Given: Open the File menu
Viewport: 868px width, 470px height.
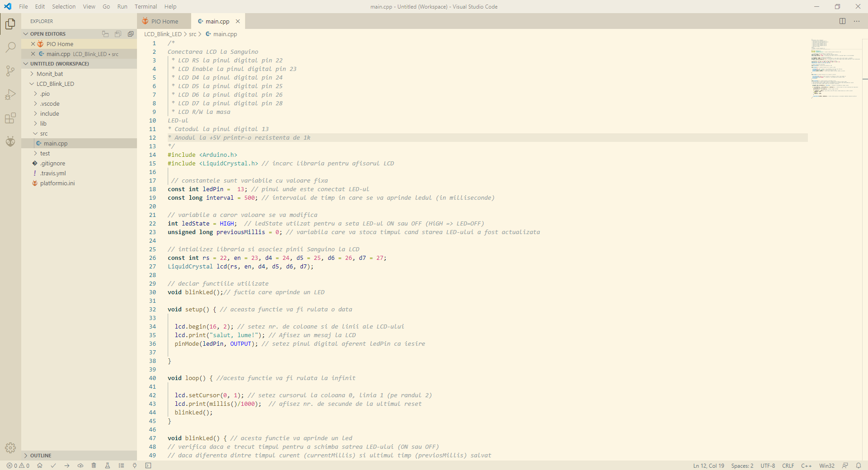Looking at the screenshot, I should click(x=24, y=6).
